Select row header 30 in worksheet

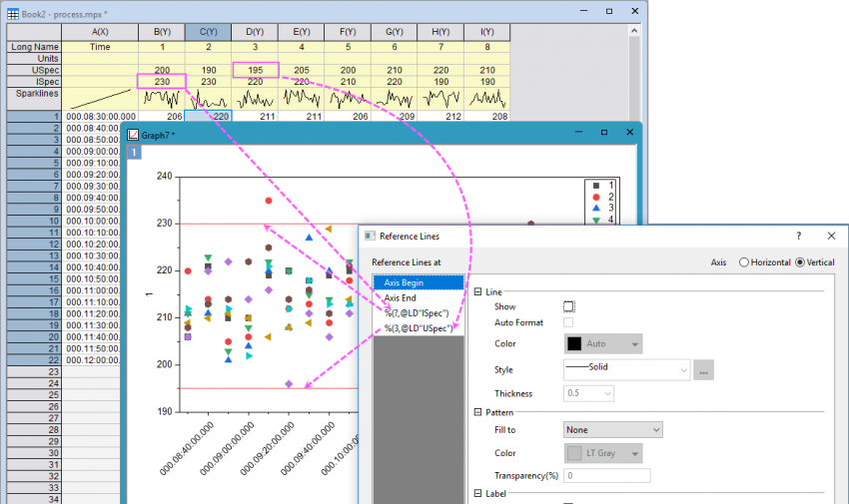(34, 453)
